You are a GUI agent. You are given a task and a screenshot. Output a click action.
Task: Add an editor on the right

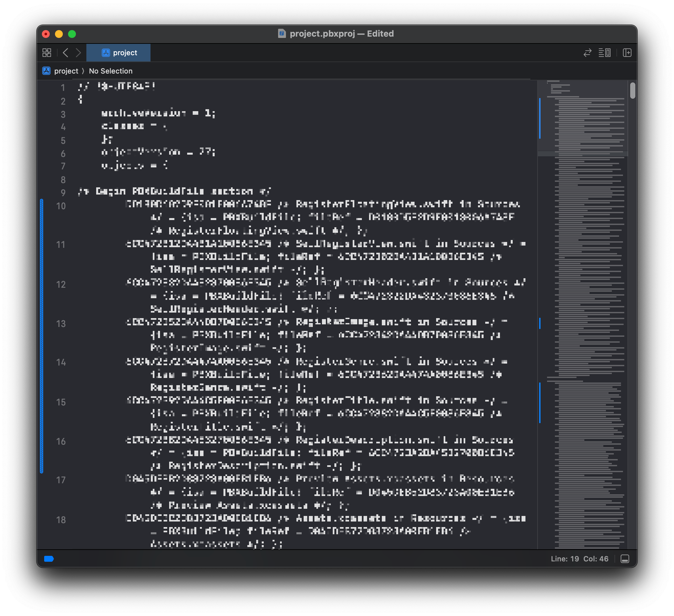pyautogui.click(x=627, y=53)
